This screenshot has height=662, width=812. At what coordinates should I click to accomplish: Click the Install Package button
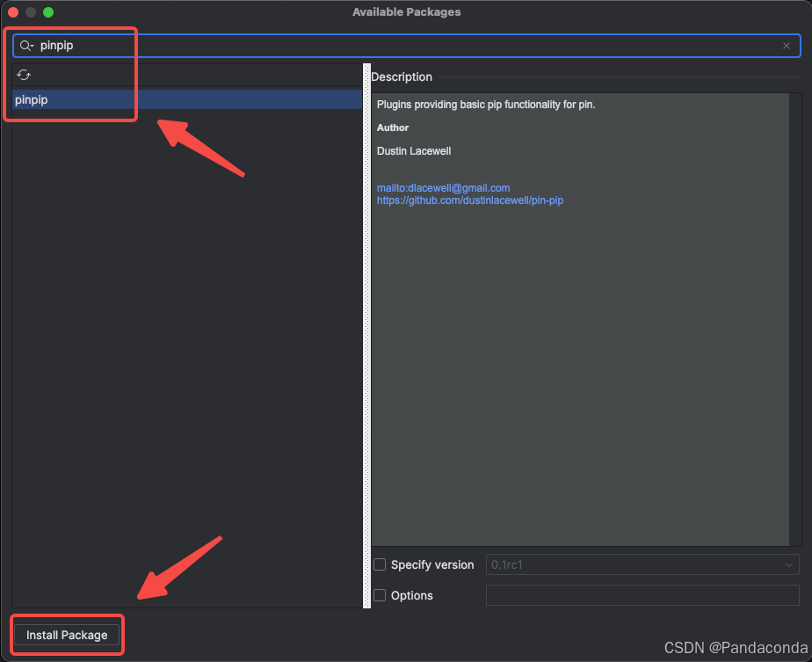tap(67, 635)
